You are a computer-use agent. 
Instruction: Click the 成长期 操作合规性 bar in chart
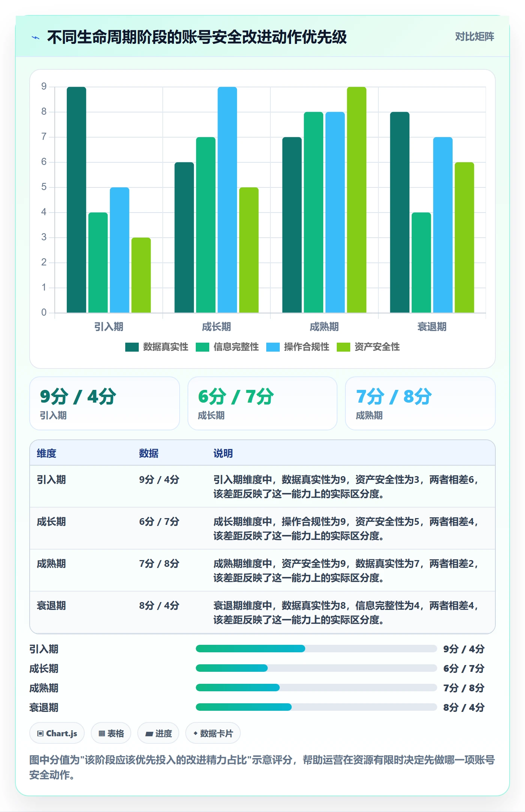[227, 200]
